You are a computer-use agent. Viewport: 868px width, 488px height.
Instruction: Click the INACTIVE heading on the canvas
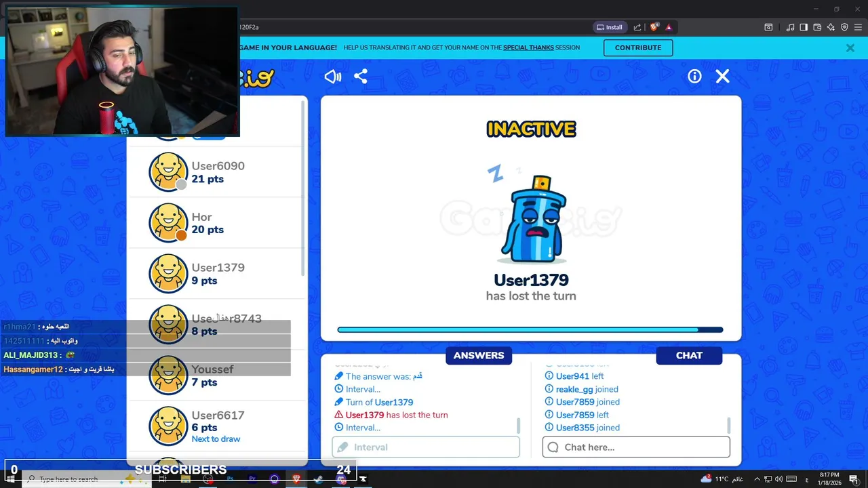pos(531,129)
